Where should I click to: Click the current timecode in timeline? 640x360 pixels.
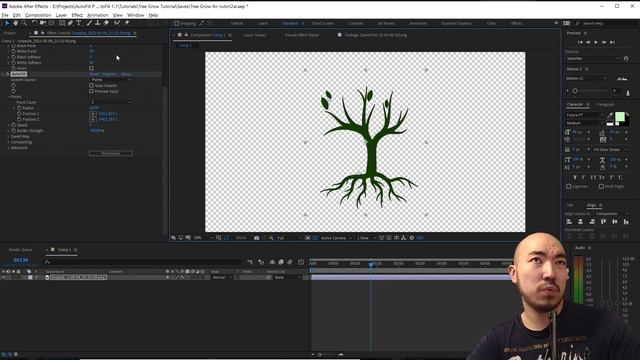click(21, 260)
